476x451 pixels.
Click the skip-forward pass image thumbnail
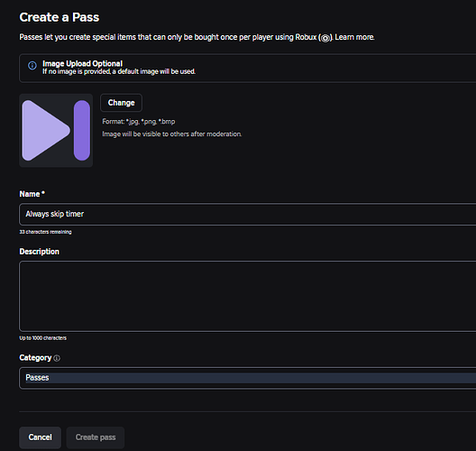56,130
